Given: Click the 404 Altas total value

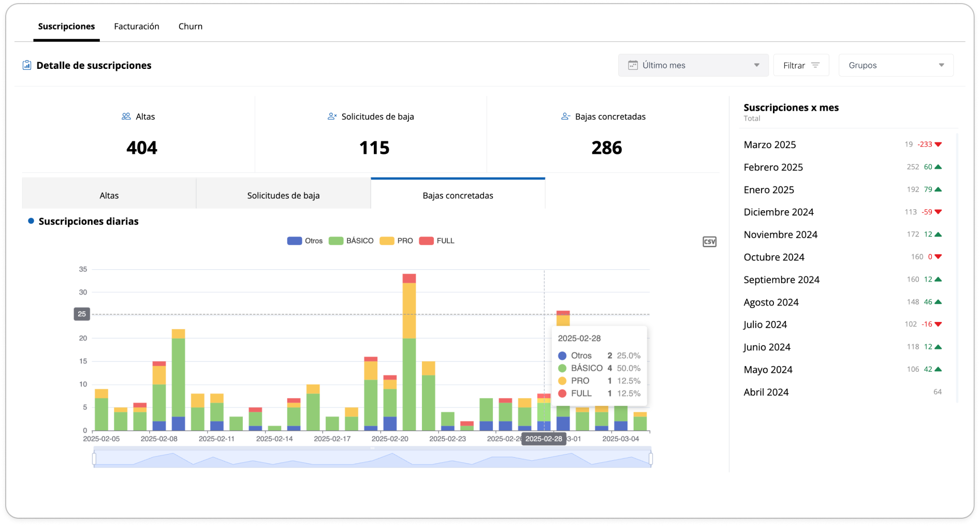Looking at the screenshot, I should (142, 148).
